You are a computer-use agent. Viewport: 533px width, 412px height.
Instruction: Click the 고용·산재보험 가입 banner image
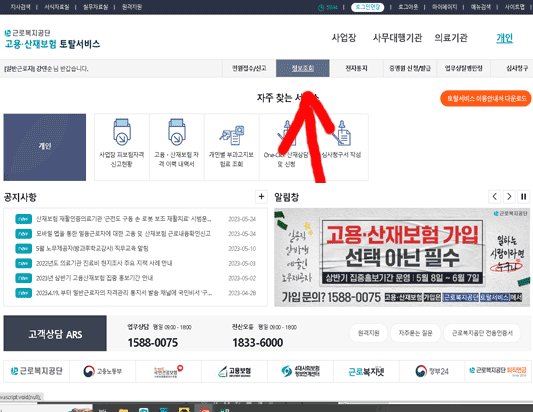[x=402, y=257]
